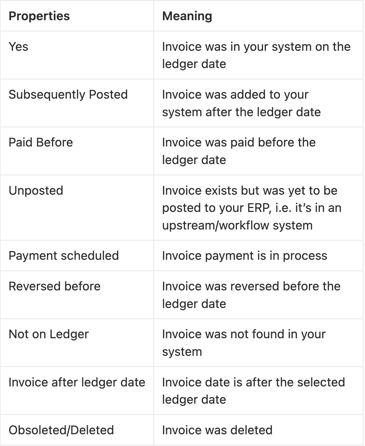Click the 'Invoice was not found' meaning cell
365x446 pixels.
[258, 343]
